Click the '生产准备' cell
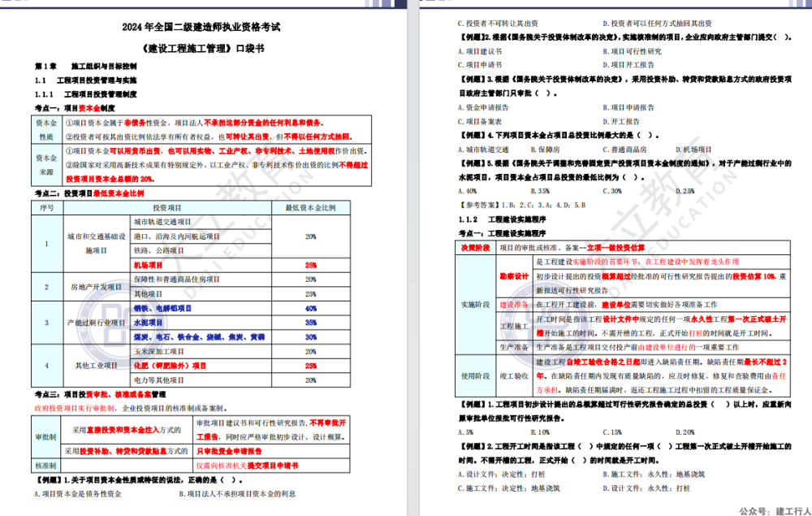Screen dimensions: 812x516 coord(514,348)
